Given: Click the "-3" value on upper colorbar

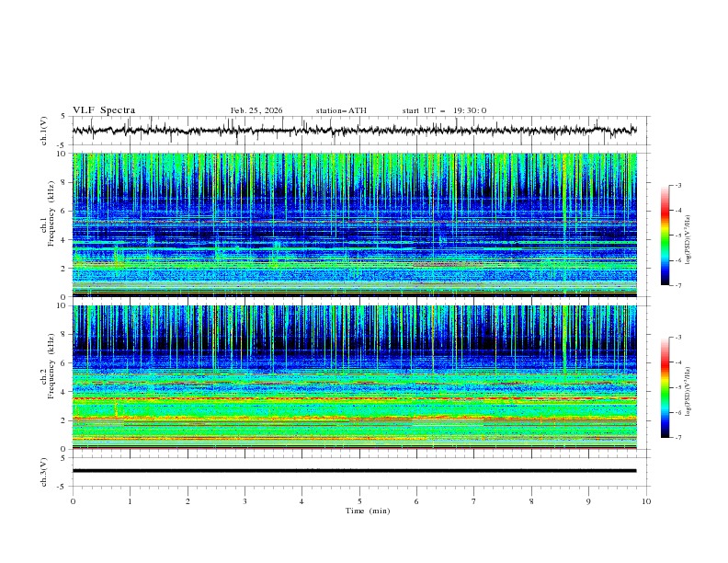Looking at the screenshot, I should pos(677,185).
